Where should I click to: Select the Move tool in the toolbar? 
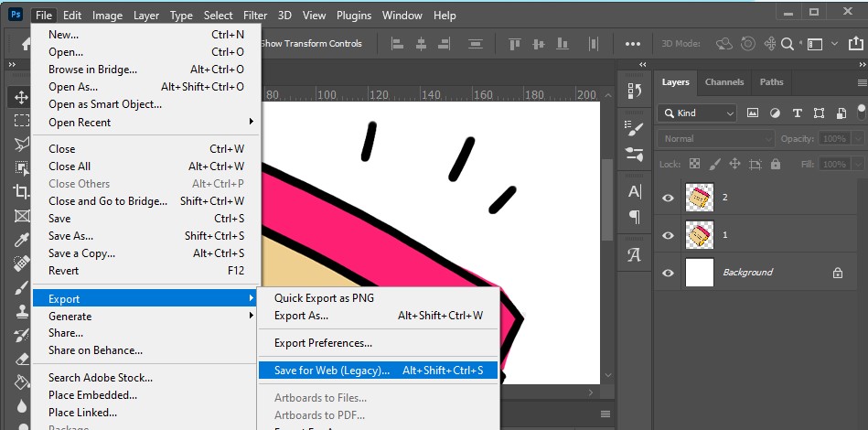click(20, 98)
